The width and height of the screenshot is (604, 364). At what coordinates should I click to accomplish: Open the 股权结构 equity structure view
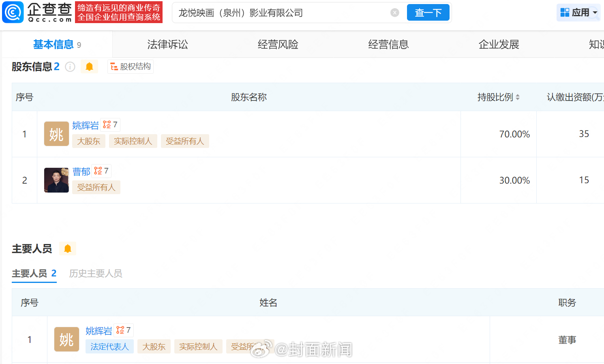tap(130, 66)
